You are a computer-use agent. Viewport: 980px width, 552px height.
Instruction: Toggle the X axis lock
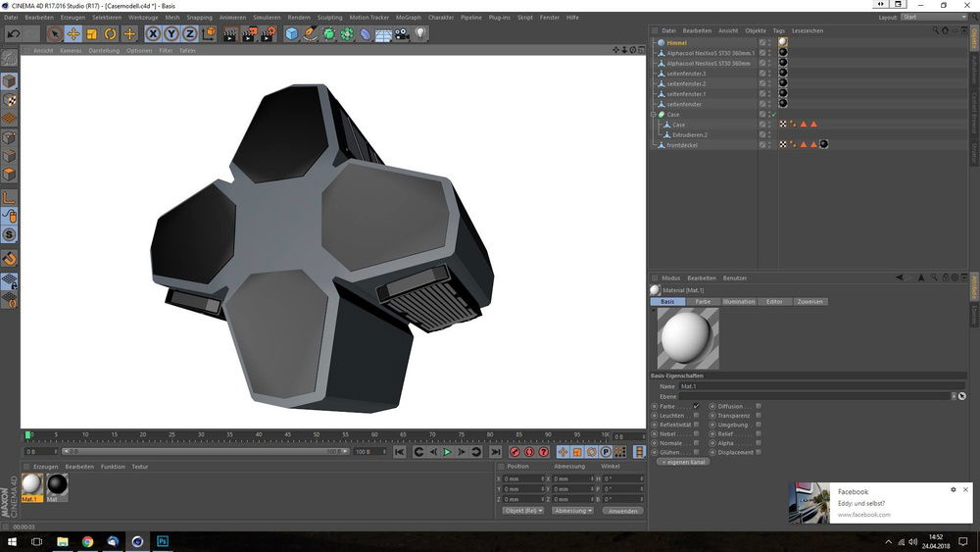[153, 34]
